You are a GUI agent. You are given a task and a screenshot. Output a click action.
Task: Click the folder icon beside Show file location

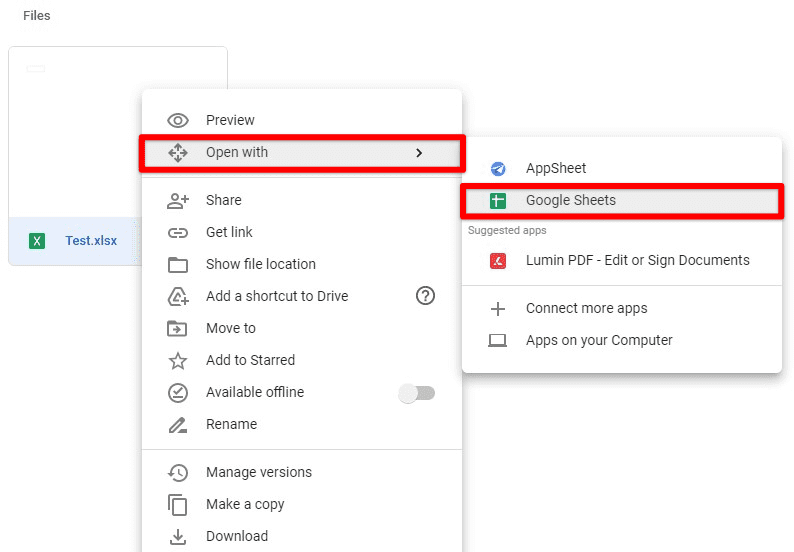(x=178, y=264)
